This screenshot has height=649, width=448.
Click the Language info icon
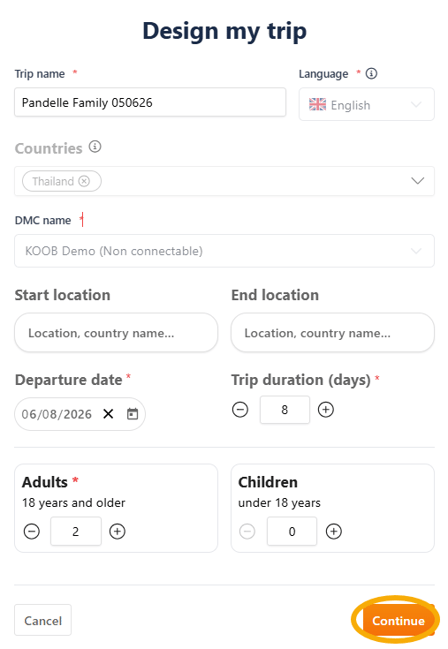(x=371, y=74)
